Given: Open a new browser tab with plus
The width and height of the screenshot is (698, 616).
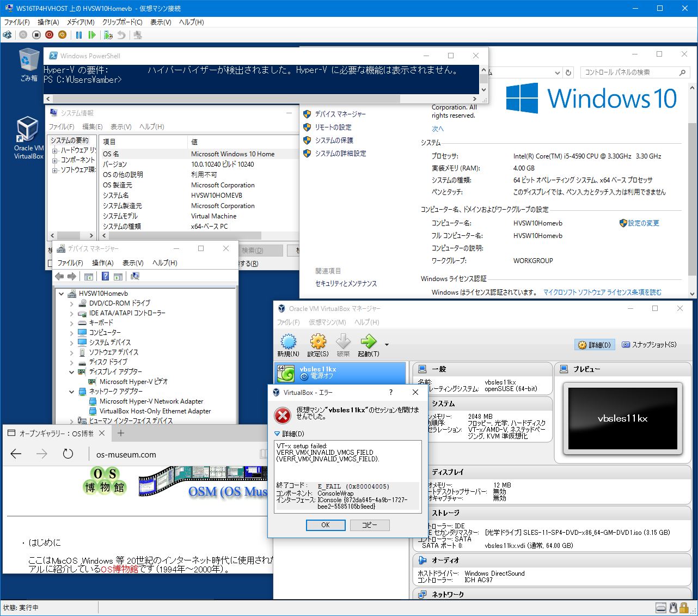Looking at the screenshot, I should pyautogui.click(x=121, y=433).
